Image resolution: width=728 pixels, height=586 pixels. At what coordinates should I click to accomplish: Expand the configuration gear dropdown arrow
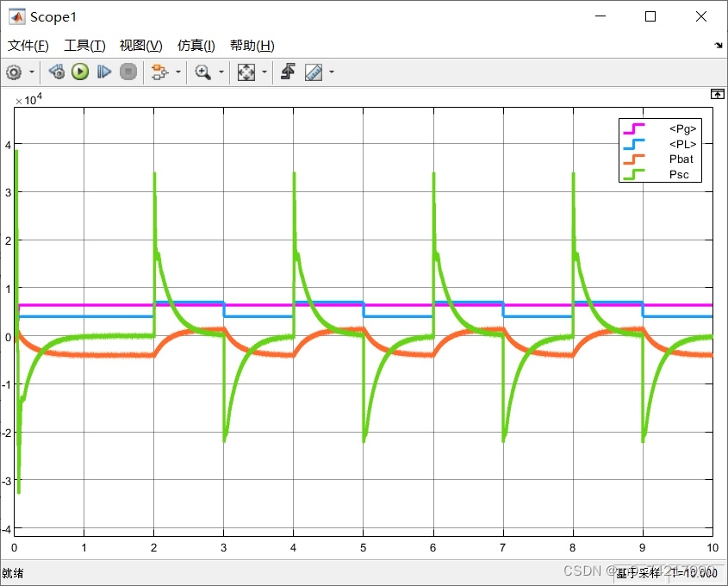[x=32, y=72]
